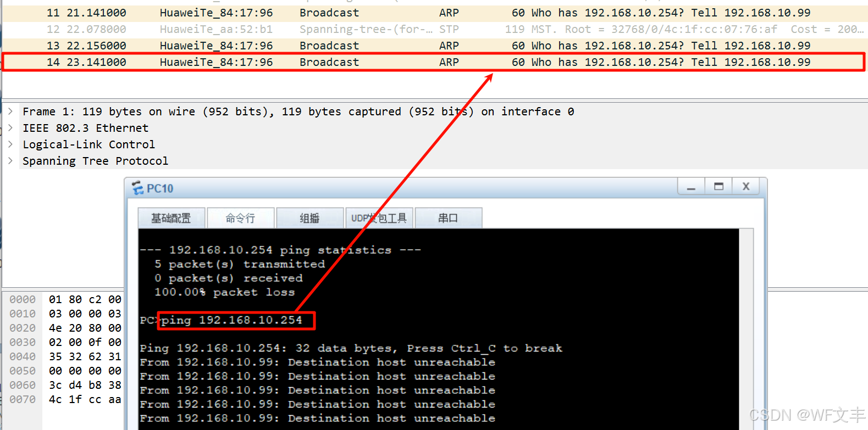The width and height of the screenshot is (868, 430).
Task: Maximize the PC10 window
Action: [x=718, y=187]
